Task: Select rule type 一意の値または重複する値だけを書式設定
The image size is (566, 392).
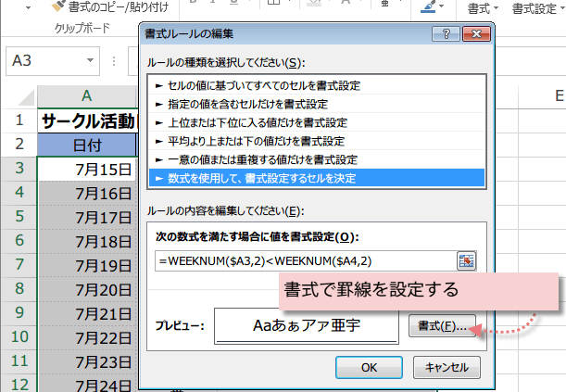Action: pyautogui.click(x=317, y=159)
